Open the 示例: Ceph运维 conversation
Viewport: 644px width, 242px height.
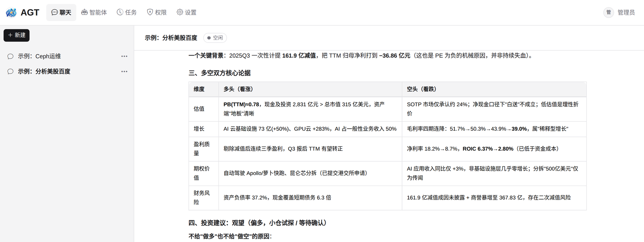68,56
